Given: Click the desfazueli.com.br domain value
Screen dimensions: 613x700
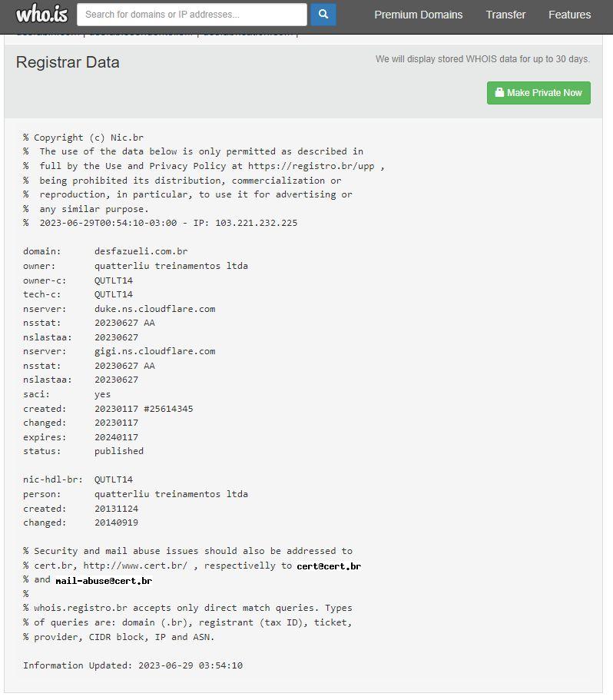Looking at the screenshot, I should click(x=141, y=251).
